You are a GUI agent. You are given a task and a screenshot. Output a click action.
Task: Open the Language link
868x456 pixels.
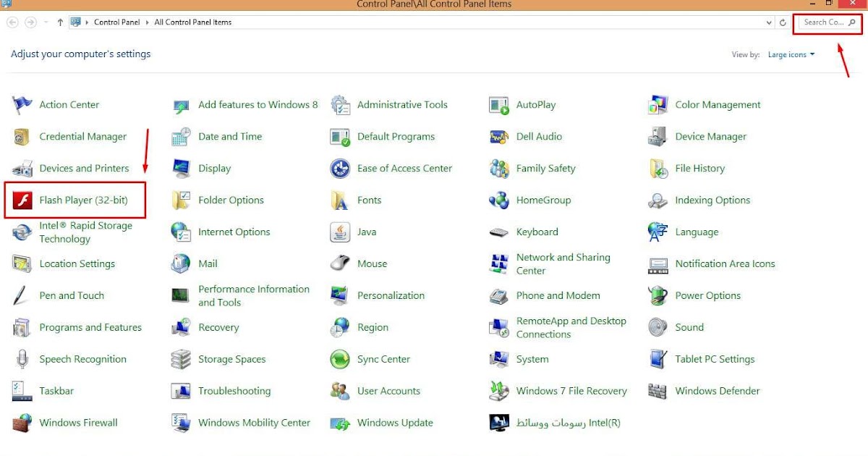tap(697, 232)
